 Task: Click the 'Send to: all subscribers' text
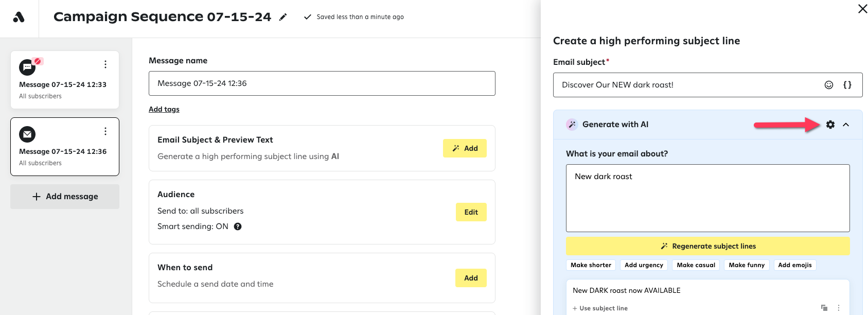tap(201, 211)
